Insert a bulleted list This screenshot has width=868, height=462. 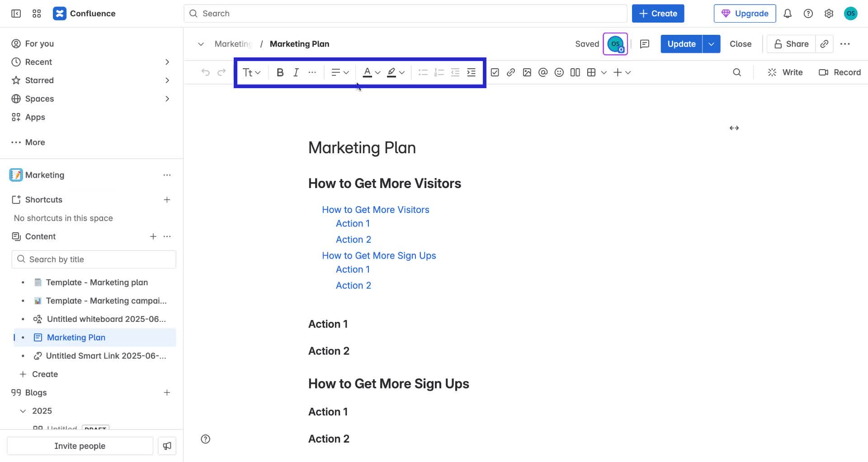[423, 72]
